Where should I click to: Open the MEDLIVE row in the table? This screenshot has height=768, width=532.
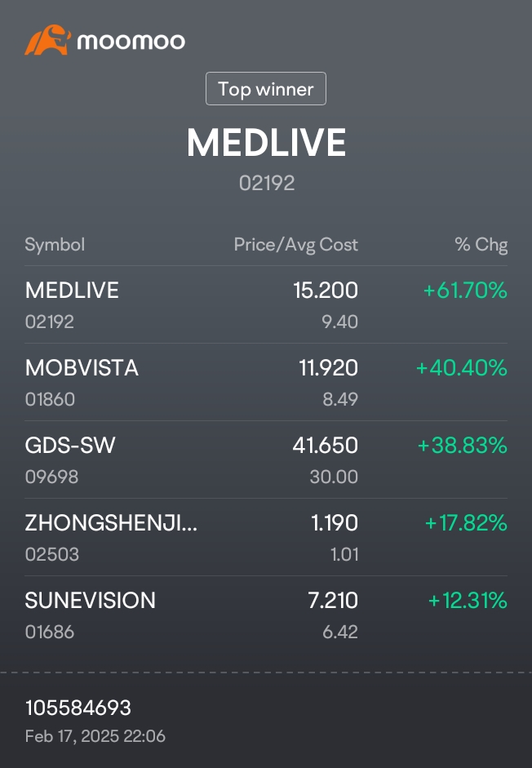click(x=72, y=291)
